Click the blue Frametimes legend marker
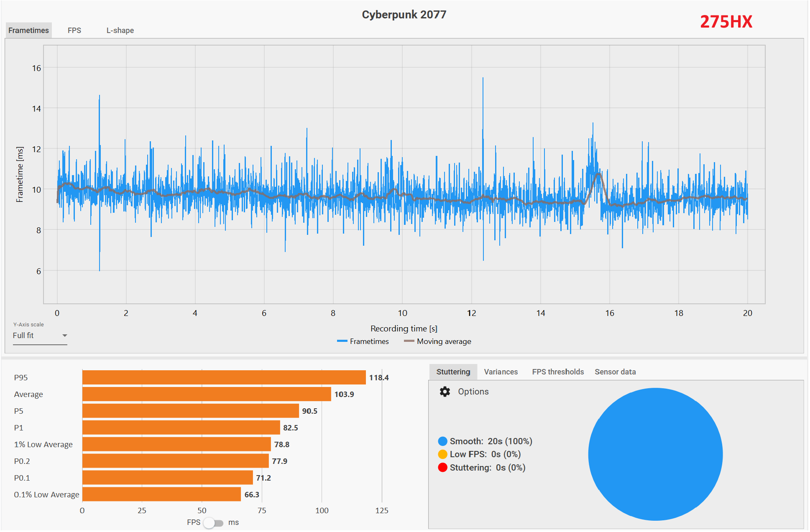This screenshot has height=532, width=810. [342, 341]
